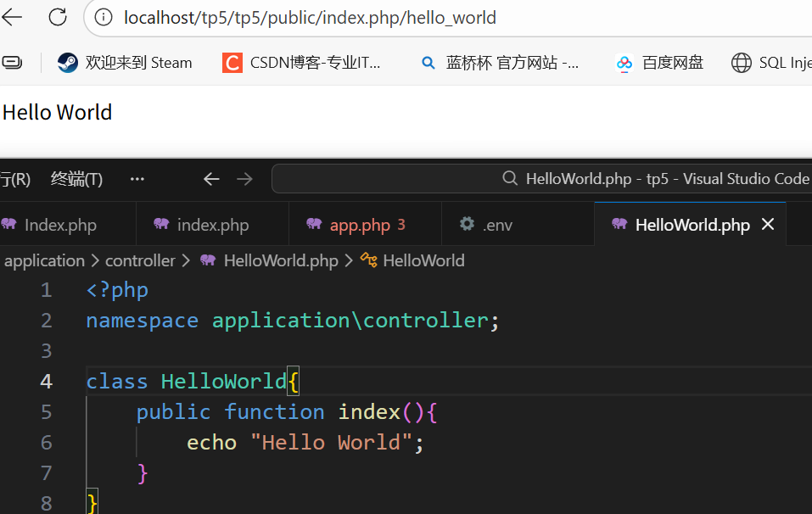This screenshot has height=514, width=812.
Task: Open the 蓝桥杯 官方网站 bookmark
Action: tap(501, 63)
